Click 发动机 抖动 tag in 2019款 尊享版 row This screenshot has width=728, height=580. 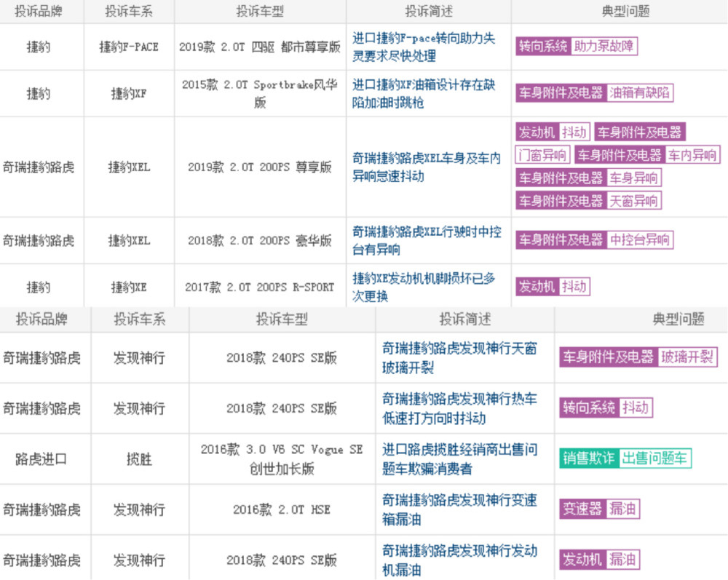pyautogui.click(x=553, y=132)
